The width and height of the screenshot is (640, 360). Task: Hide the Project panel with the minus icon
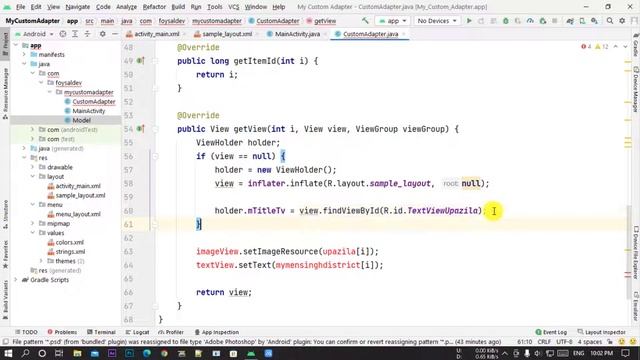[115, 34]
